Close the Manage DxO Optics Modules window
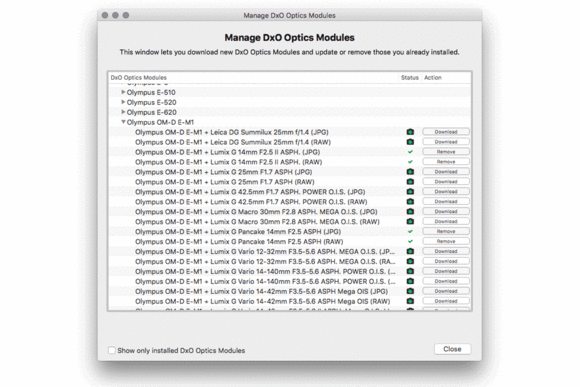This screenshot has width=580, height=387. (452, 349)
